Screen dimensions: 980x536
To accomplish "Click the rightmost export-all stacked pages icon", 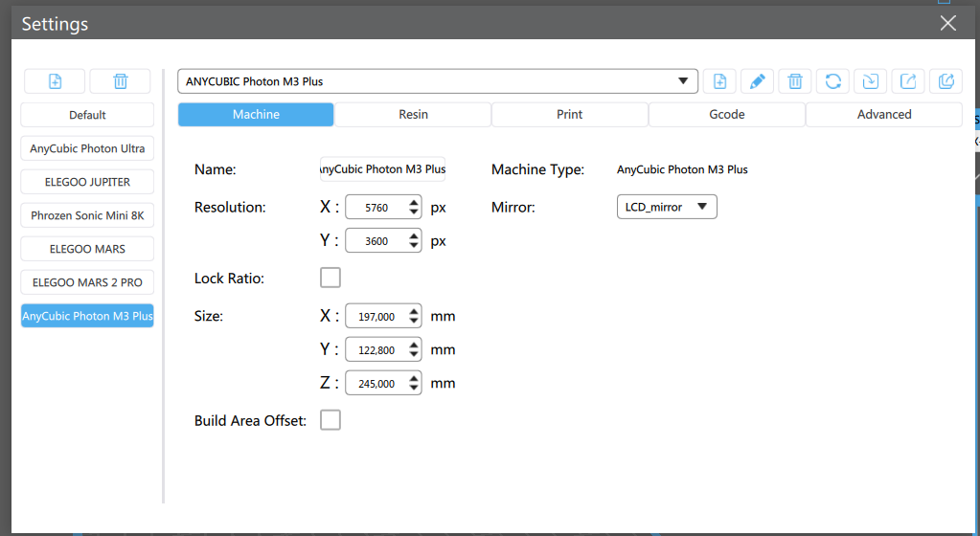I will [946, 81].
